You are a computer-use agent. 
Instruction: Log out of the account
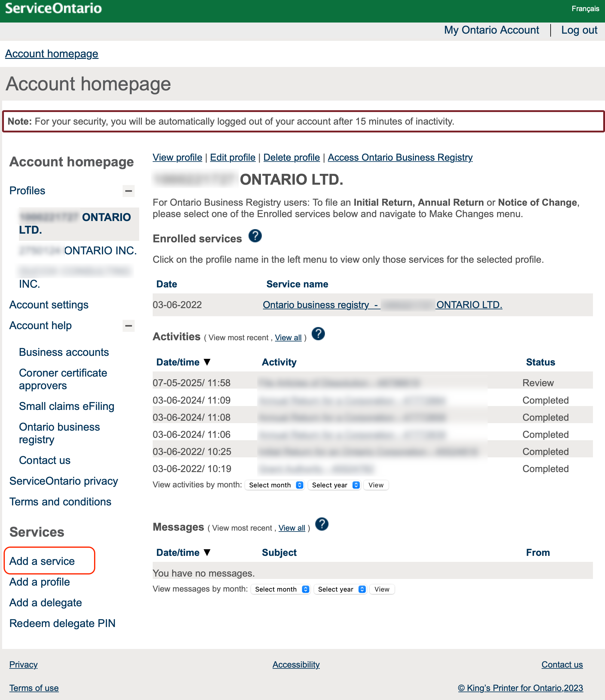point(579,30)
